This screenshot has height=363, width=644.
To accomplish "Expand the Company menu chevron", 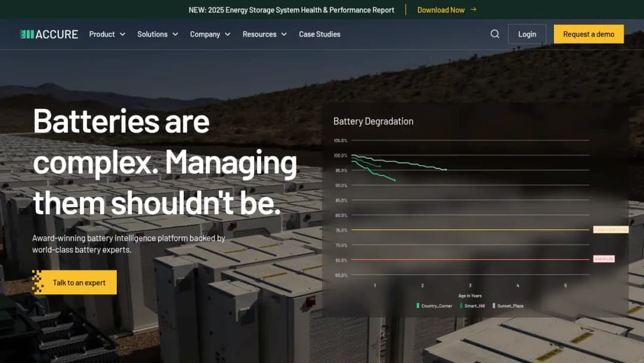I will 228,34.
